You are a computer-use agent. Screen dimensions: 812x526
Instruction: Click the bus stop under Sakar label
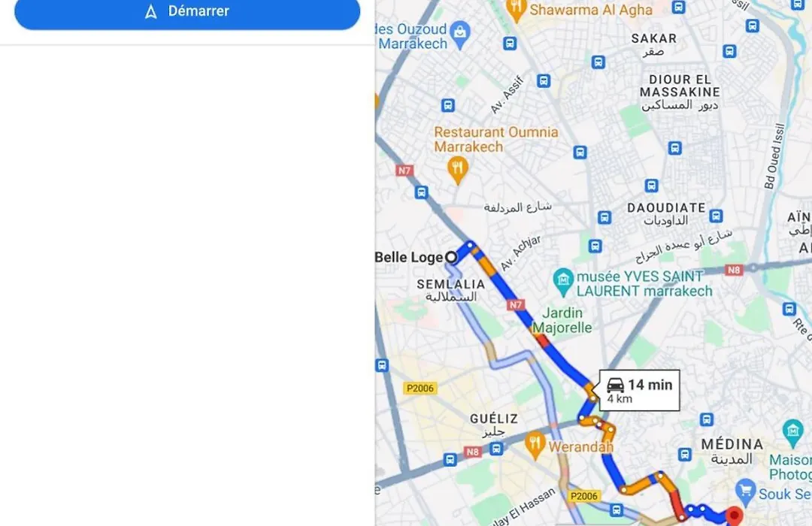[x=598, y=62]
